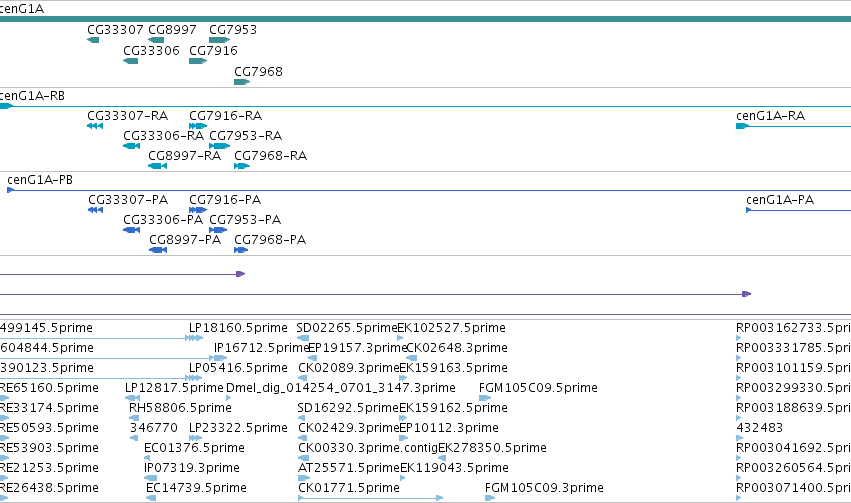
Task: Select the CK02648.3prime EST label
Action: 457,348
